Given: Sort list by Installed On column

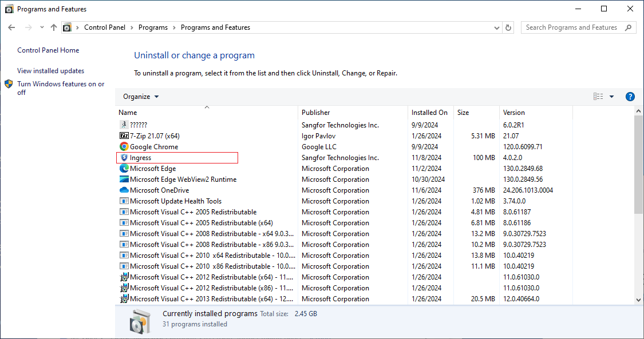Looking at the screenshot, I should 429,113.
